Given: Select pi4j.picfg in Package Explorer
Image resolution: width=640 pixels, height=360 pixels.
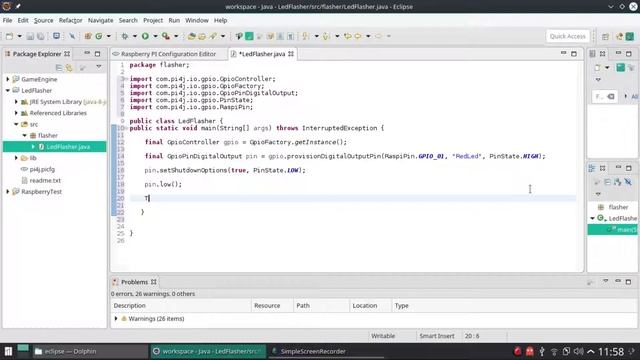Looking at the screenshot, I should (x=42, y=169).
